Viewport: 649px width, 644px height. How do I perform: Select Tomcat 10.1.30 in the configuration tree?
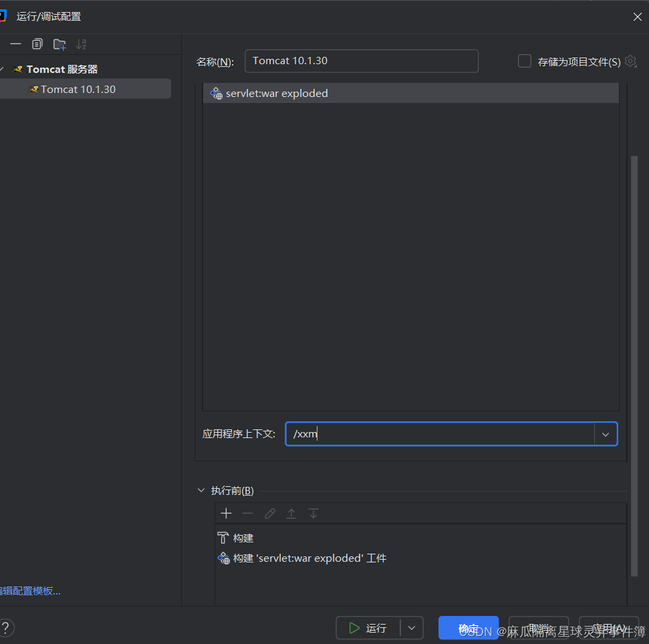[x=86, y=89]
